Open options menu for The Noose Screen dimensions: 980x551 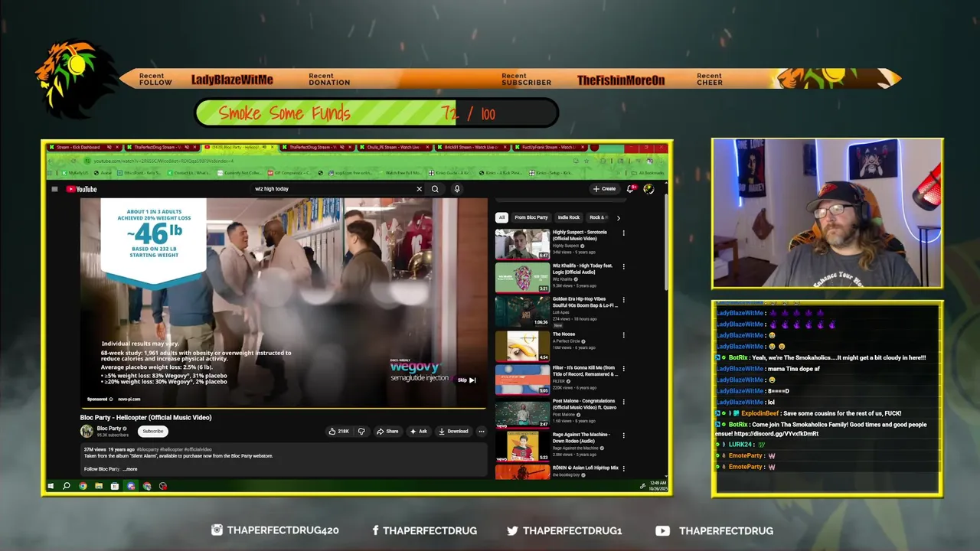(x=623, y=335)
